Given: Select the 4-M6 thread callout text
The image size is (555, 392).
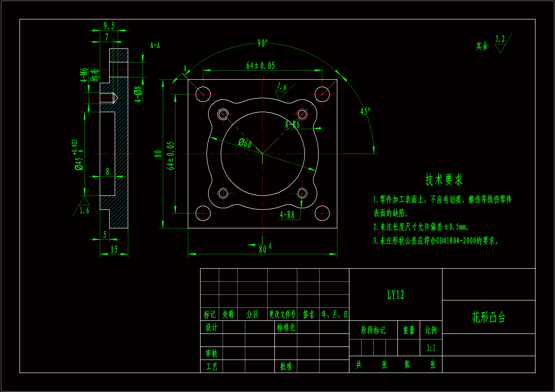Looking at the screenshot, I should [x=84, y=75].
